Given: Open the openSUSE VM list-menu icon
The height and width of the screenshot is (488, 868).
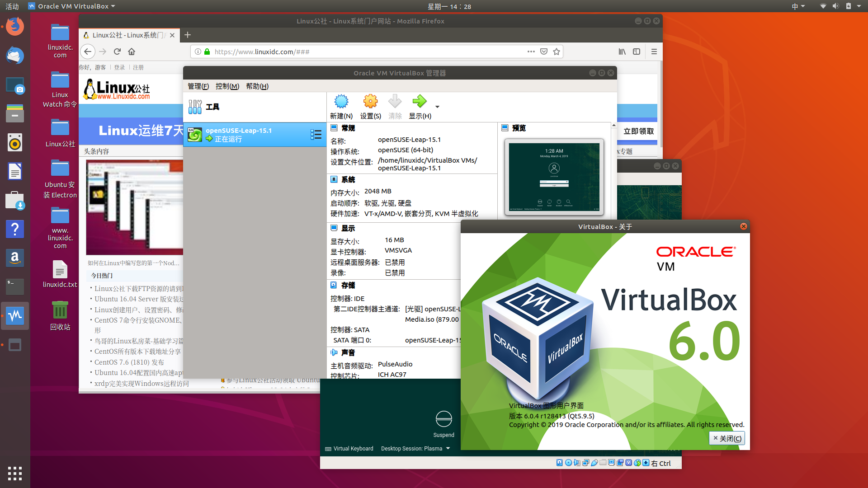Looking at the screenshot, I should [316, 134].
